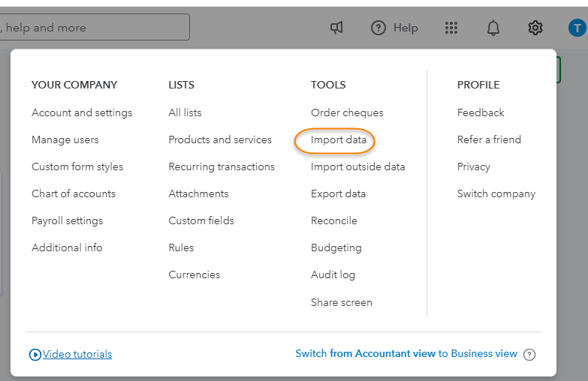Open Recurring transactions list
Image resolution: width=588 pixels, height=381 pixels.
[222, 166]
